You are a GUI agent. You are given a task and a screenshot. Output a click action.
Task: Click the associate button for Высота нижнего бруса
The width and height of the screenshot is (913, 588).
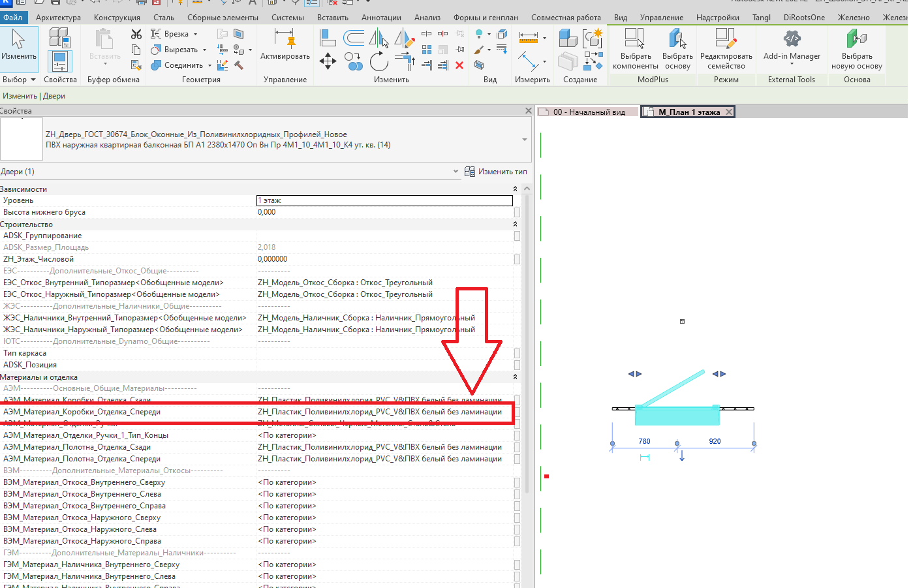click(517, 212)
